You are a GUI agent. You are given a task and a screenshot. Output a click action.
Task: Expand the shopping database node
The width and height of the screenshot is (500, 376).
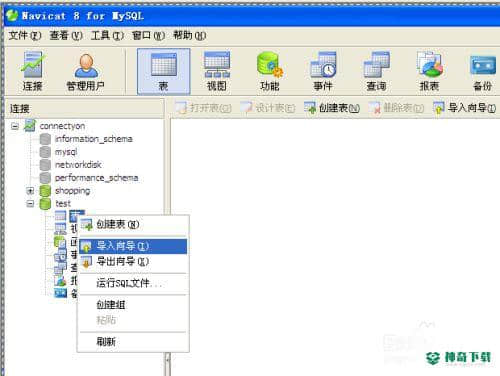pyautogui.click(x=30, y=191)
